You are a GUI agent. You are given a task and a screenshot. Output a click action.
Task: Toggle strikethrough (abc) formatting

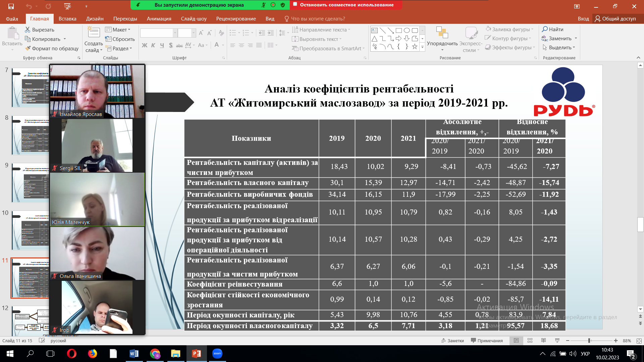[x=179, y=45]
